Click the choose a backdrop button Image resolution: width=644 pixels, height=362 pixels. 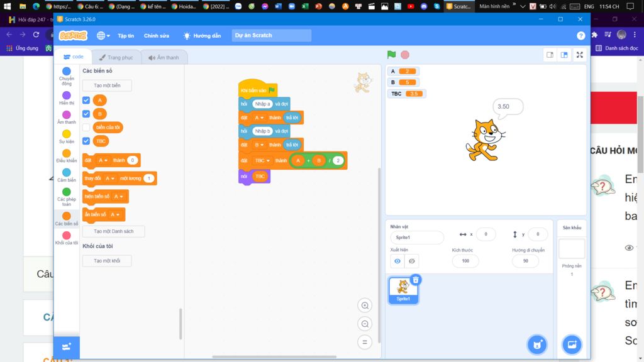click(x=572, y=345)
